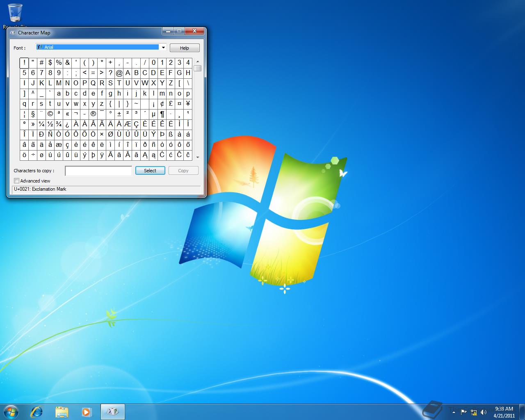Select the division ÷ symbol
The height and width of the screenshot is (420, 525).
click(x=33, y=155)
